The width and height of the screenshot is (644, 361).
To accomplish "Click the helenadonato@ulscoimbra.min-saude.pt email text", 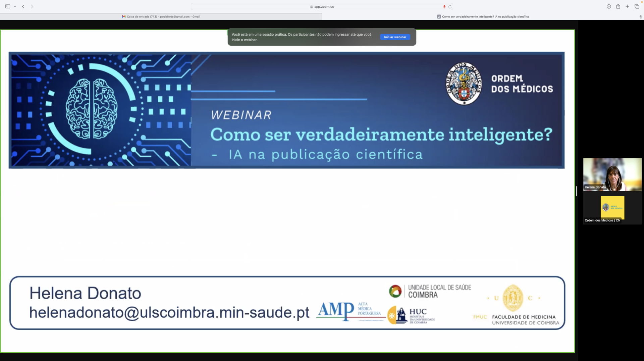I will tap(169, 312).
